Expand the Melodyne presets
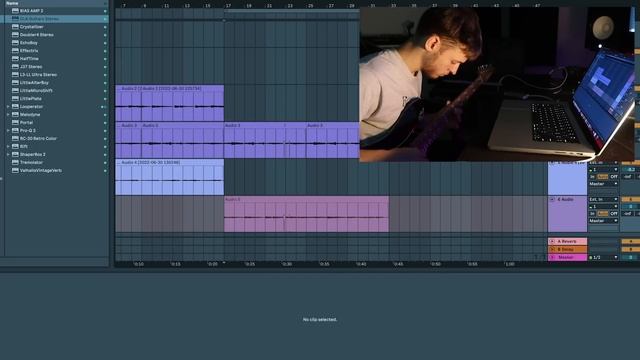This screenshot has width=640, height=360. 8,115
